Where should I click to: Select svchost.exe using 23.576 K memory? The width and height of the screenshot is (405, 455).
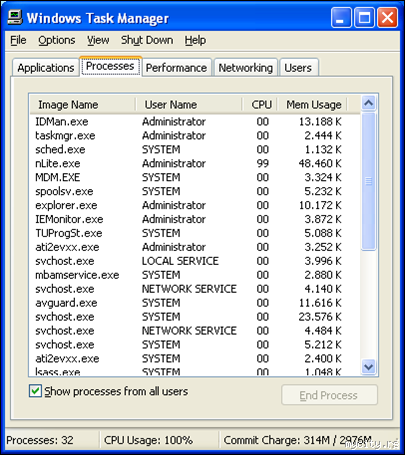click(195, 317)
